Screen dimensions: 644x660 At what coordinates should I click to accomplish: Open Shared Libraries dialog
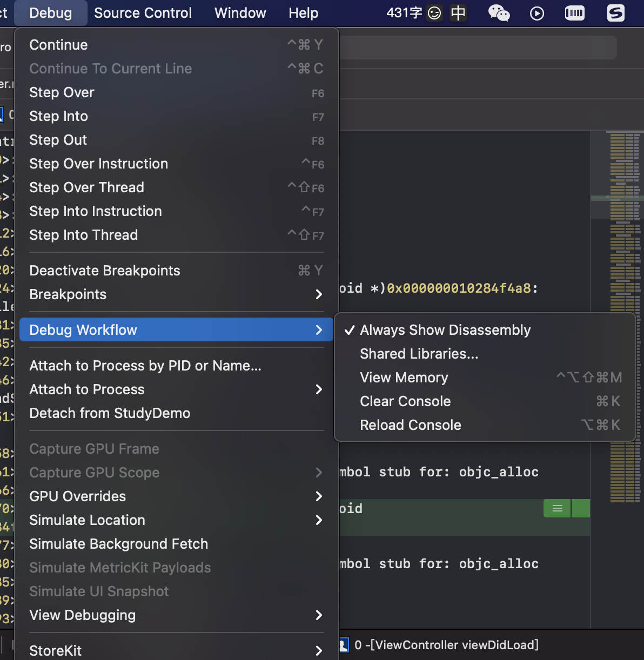pos(485,354)
